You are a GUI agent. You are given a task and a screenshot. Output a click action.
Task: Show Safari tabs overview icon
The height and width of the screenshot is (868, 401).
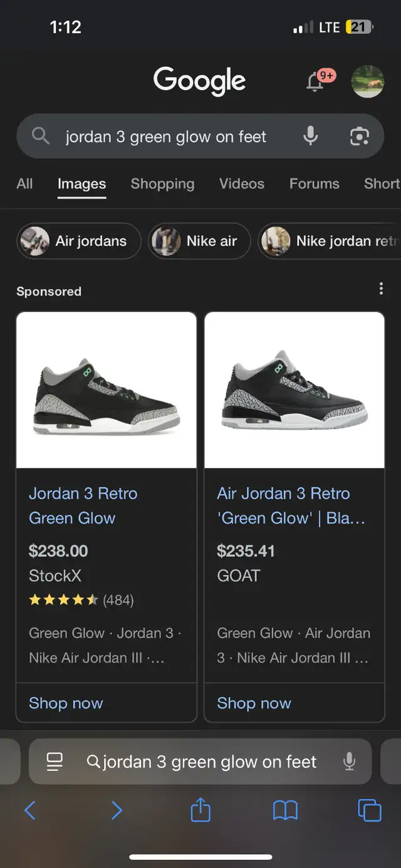coord(369,811)
